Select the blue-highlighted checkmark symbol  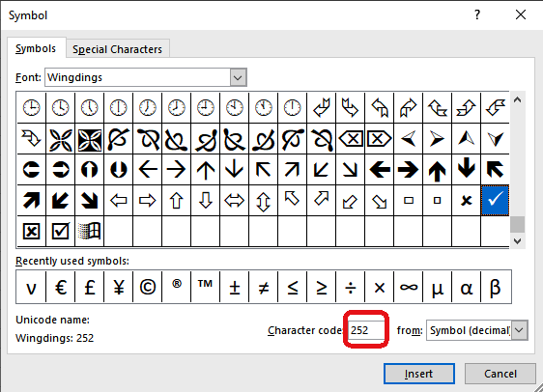point(495,200)
